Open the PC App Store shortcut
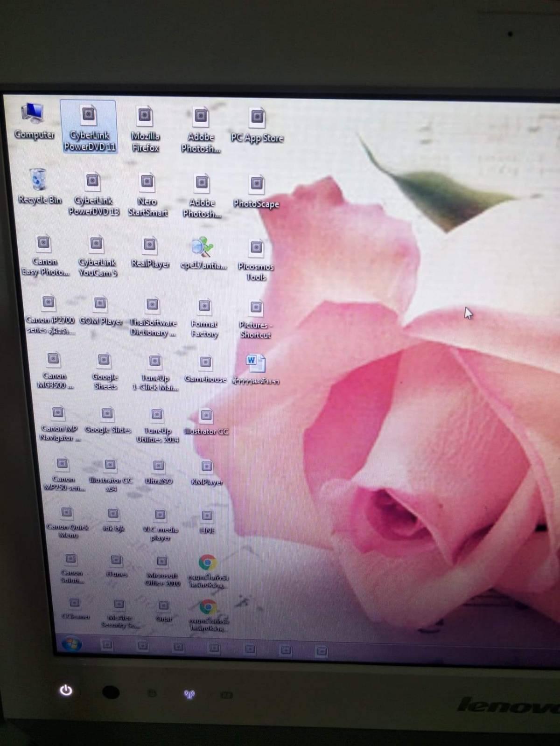The width and height of the screenshot is (560, 746). tap(257, 125)
